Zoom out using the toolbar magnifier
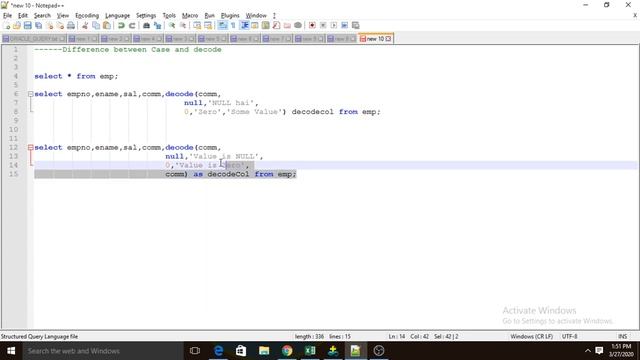This screenshot has height=360, width=640. tap(183, 25)
